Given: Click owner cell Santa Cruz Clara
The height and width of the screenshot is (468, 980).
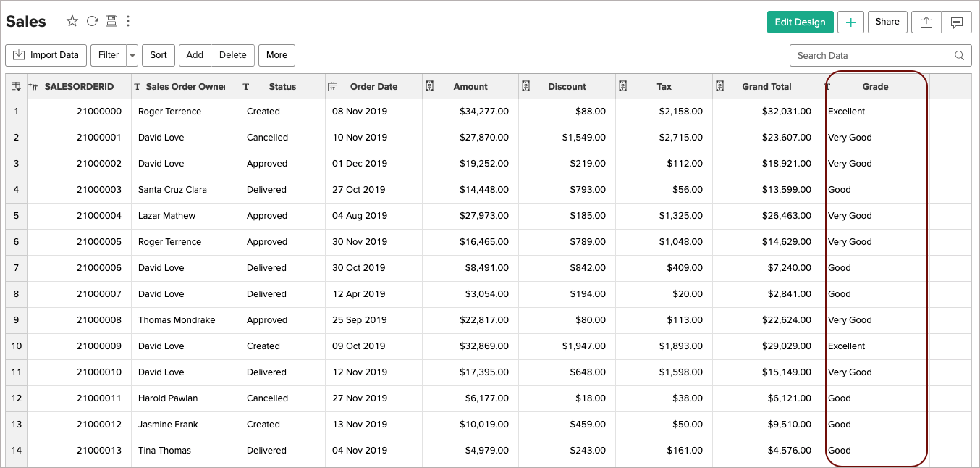Looking at the screenshot, I should click(x=185, y=190).
